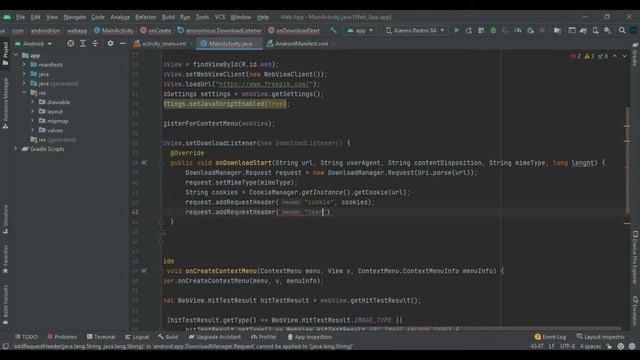The width and height of the screenshot is (640, 360).
Task: Switch to the AndroidManifest.xml tab
Action: [300, 44]
